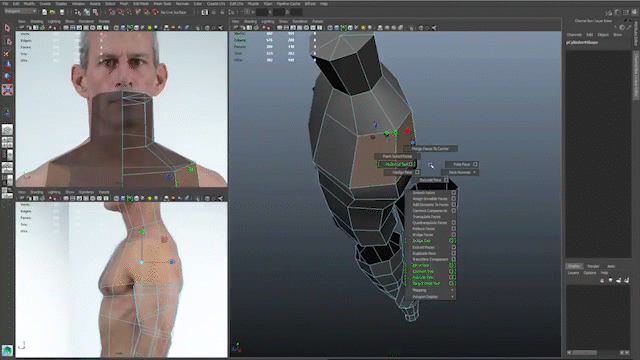Open Panels menu of the front head viewport
640x360 pixels.
[x=104, y=21]
